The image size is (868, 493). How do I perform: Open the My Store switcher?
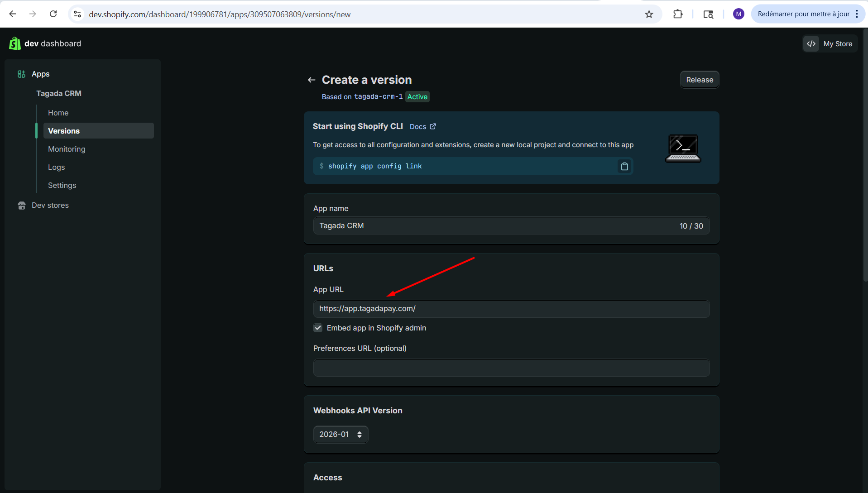(x=830, y=44)
